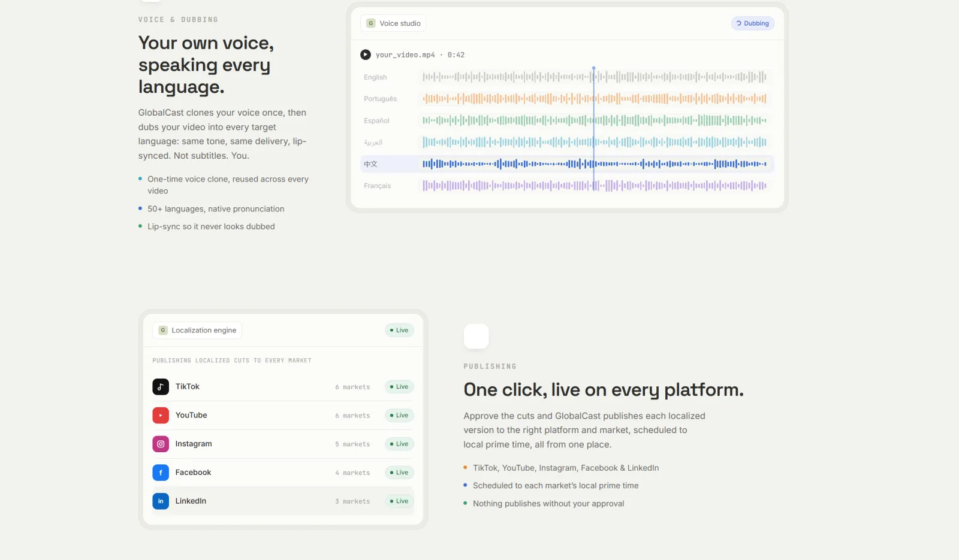Click the Live badge in Instagram row
The image size is (959, 560).
399,444
